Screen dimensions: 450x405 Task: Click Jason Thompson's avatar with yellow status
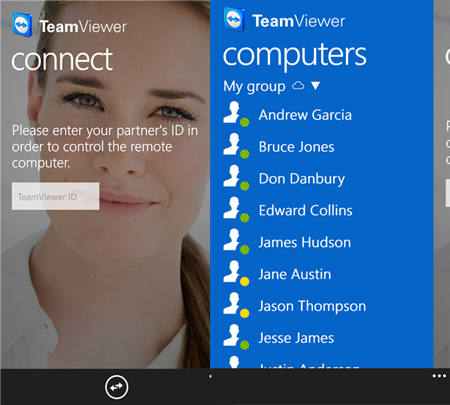tap(236, 305)
